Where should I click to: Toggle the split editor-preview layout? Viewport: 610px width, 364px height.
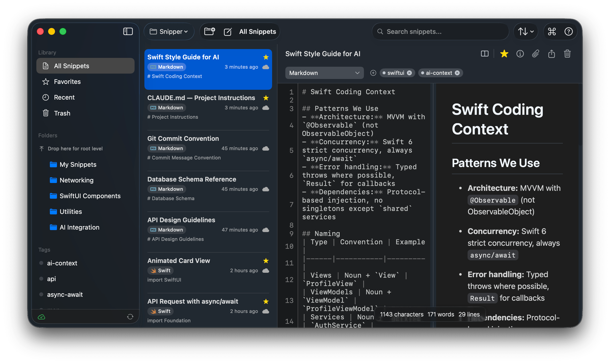click(x=485, y=54)
